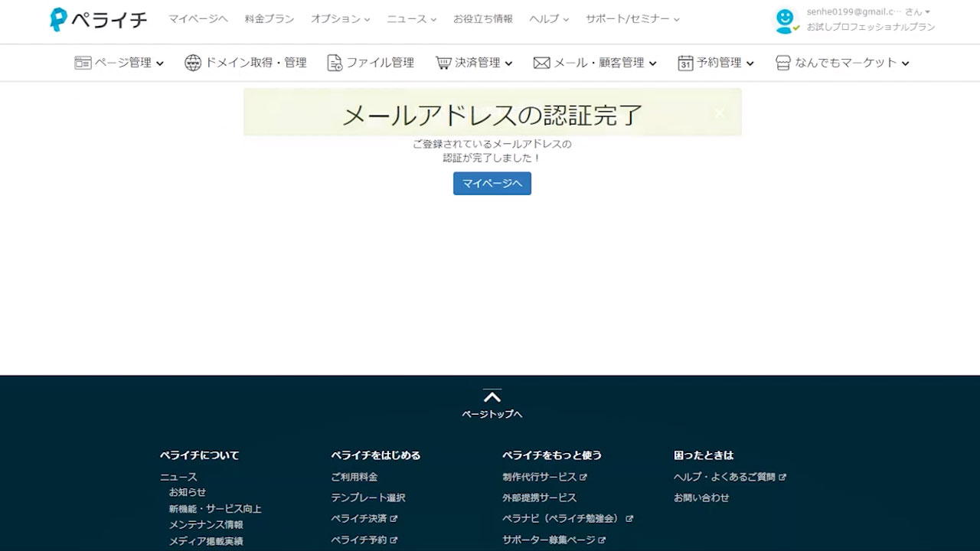This screenshot has width=980, height=551.
Task: Select お役立ち情報 from the top menu
Action: pos(482,19)
